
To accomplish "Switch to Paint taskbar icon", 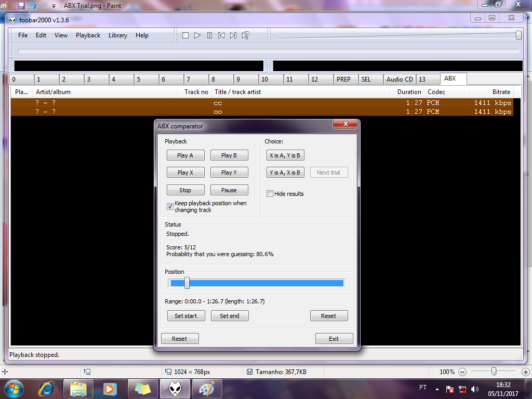I will click(x=207, y=389).
